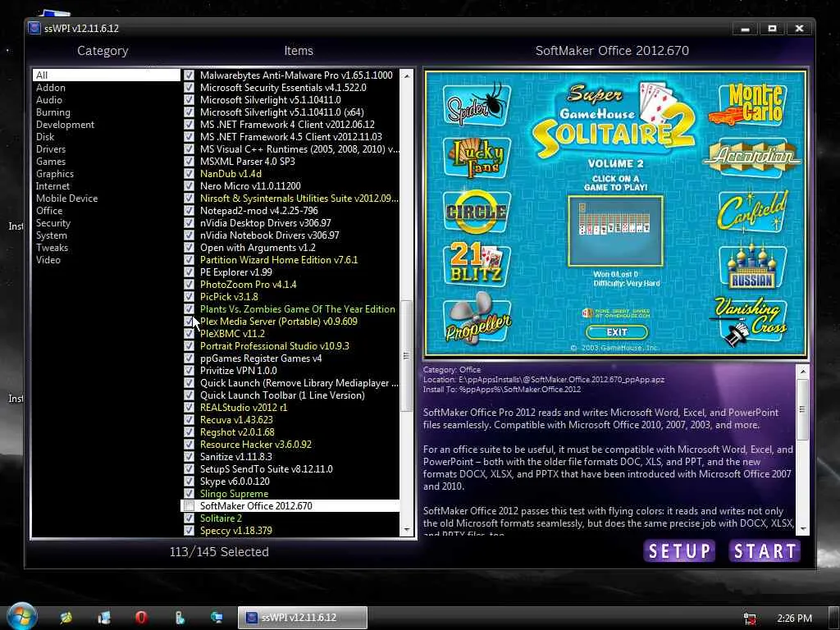Select Resource Hacker v3.6.0.92 item
The height and width of the screenshot is (630, 840).
click(x=256, y=444)
